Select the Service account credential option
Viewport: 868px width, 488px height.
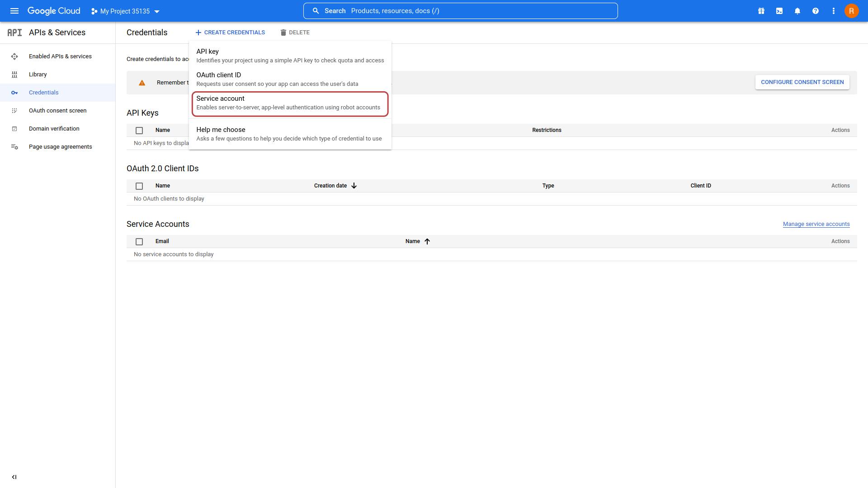[x=289, y=103]
